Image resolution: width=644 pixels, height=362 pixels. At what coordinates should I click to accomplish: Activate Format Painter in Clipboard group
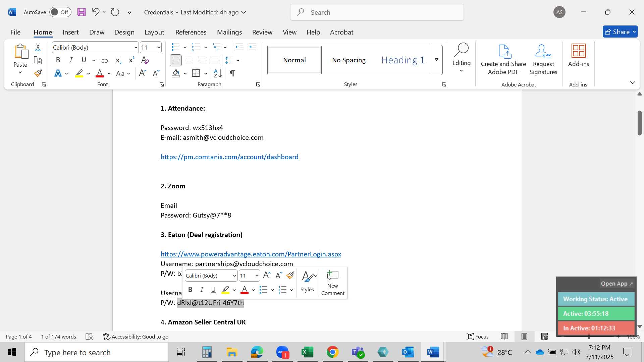tap(38, 73)
